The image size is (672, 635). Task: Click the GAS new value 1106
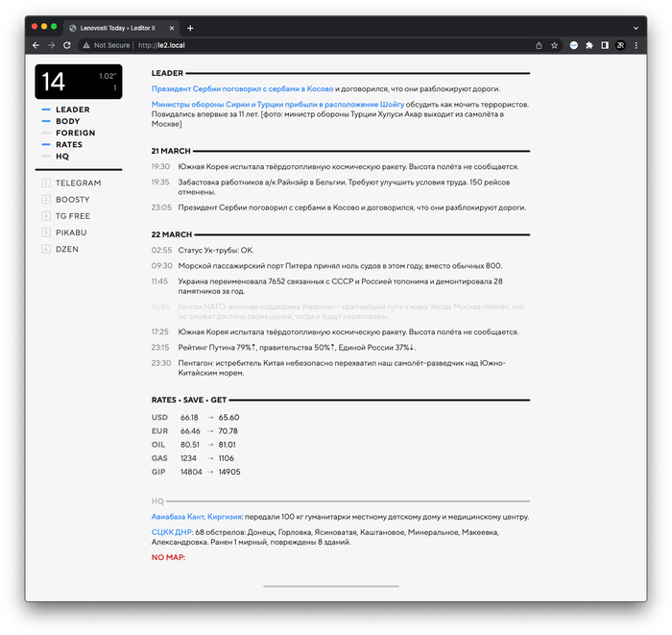coord(227,458)
